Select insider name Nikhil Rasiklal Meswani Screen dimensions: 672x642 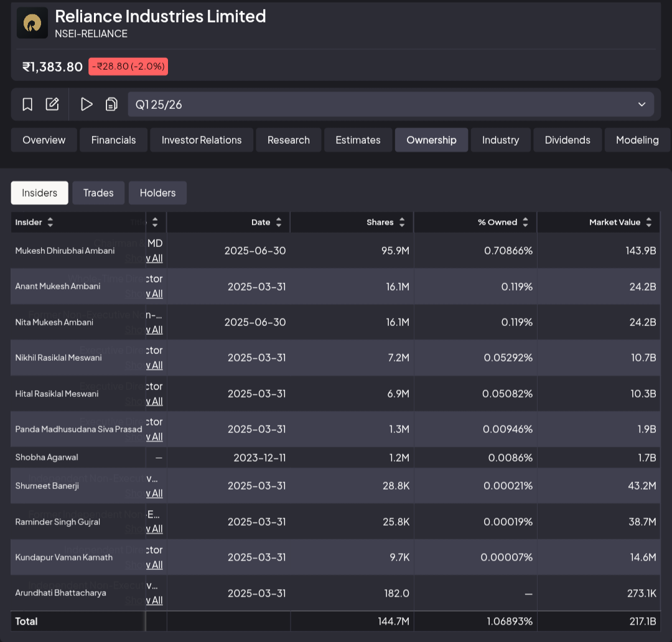tap(58, 358)
